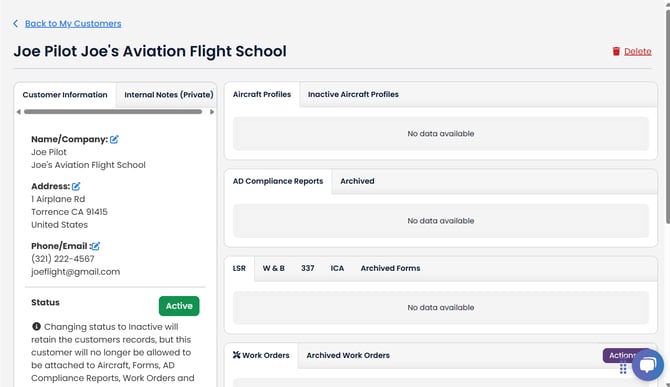670x387 pixels.
Task: Open the chat bubble widget
Action: [648, 365]
